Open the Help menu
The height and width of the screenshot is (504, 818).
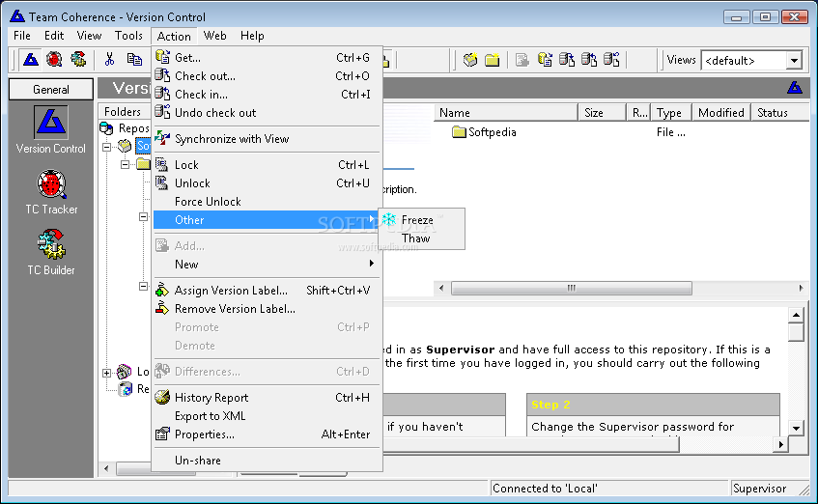(x=252, y=36)
